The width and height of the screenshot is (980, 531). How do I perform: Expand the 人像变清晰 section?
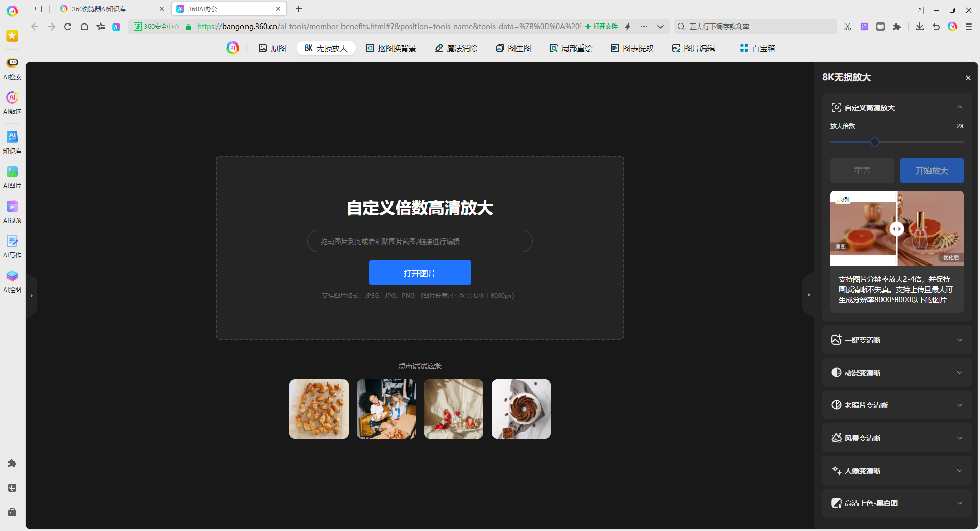point(896,470)
